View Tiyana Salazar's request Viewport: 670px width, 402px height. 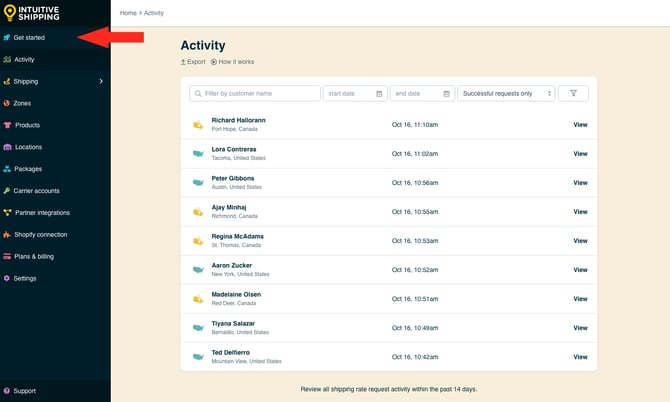tap(580, 328)
